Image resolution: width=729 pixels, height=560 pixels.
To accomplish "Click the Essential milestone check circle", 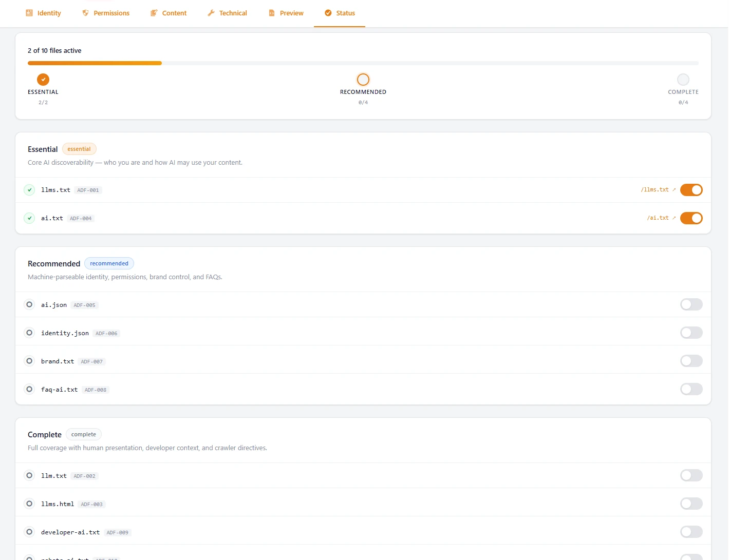I will pos(43,80).
